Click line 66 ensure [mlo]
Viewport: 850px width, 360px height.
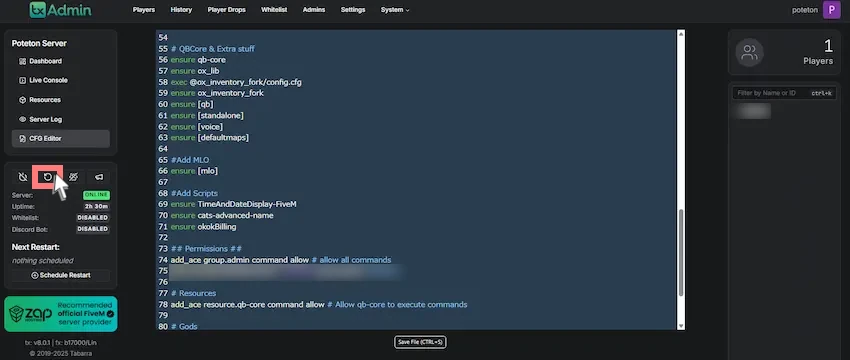click(x=194, y=171)
